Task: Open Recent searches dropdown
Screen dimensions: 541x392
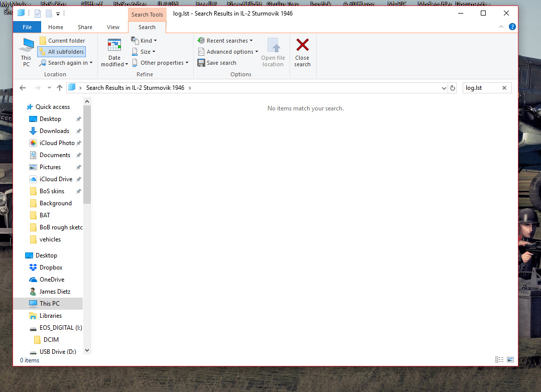Action: (x=225, y=41)
